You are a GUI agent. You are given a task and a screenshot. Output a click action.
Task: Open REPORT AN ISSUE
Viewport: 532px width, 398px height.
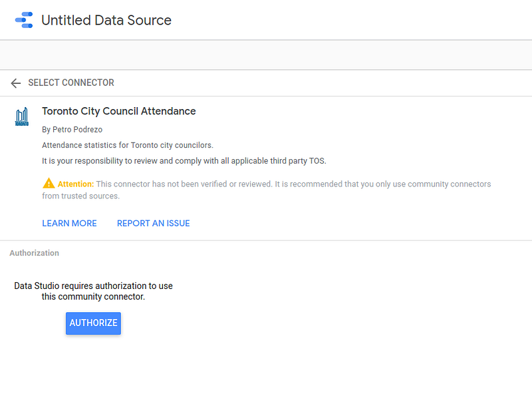click(153, 223)
